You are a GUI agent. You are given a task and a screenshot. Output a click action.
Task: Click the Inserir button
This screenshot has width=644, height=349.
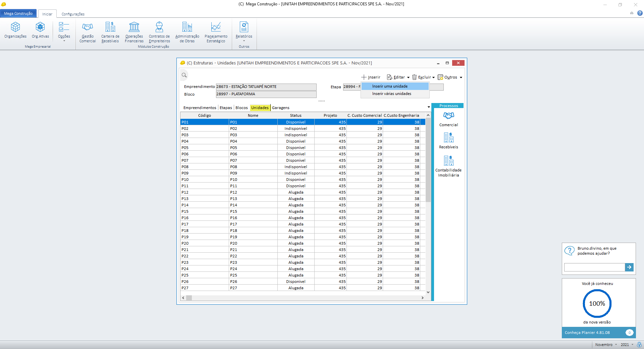tap(371, 77)
